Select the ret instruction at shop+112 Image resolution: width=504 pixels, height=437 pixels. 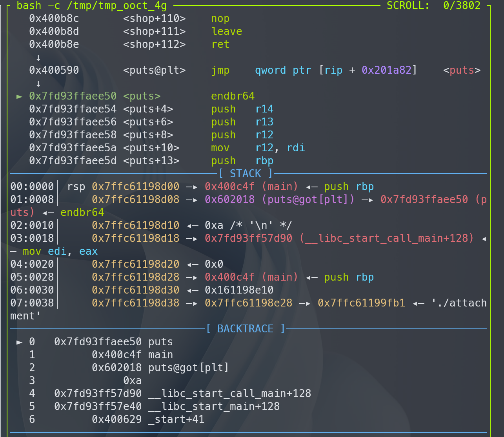tap(220, 44)
